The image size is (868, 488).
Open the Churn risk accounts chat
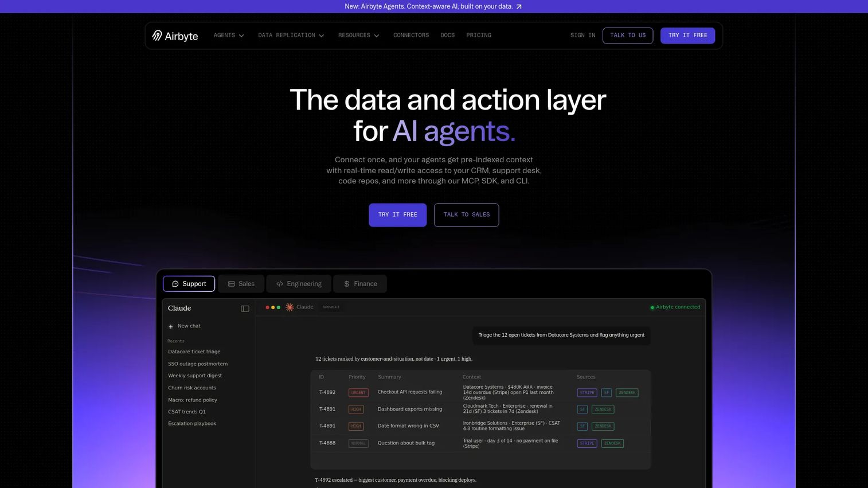coord(192,388)
